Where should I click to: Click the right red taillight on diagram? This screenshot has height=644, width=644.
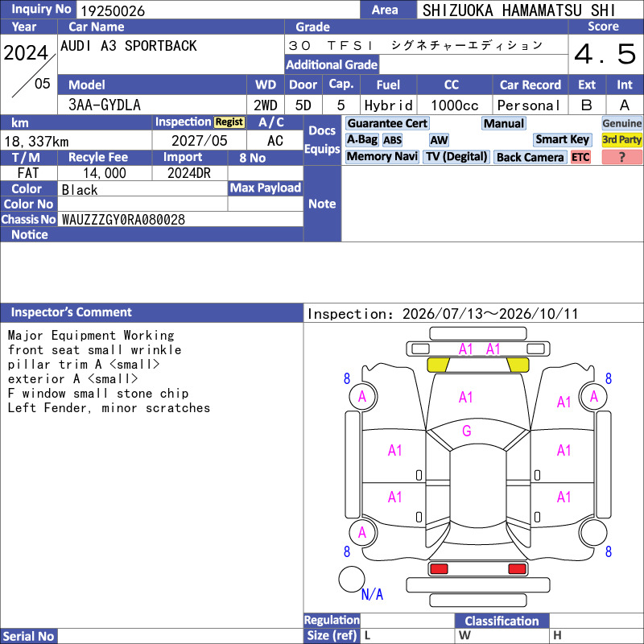tap(517, 569)
